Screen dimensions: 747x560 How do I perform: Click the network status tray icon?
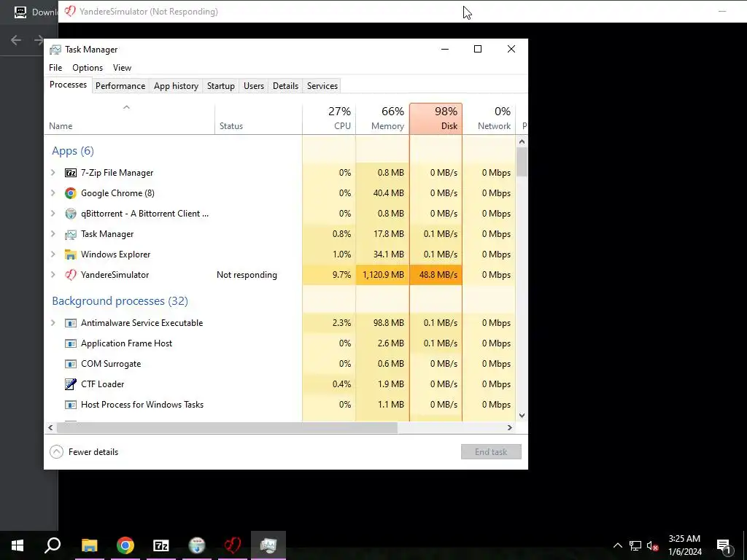tap(635, 545)
